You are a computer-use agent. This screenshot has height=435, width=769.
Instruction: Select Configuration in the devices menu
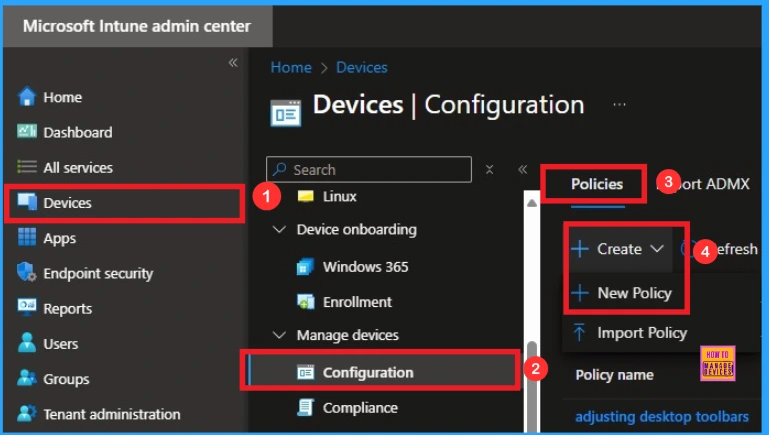[x=368, y=373]
